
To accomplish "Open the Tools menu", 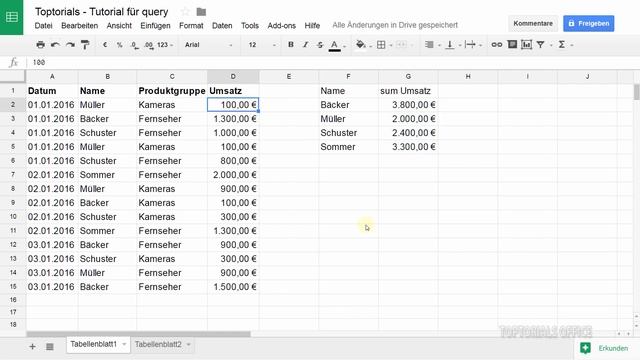I will (x=250, y=25).
